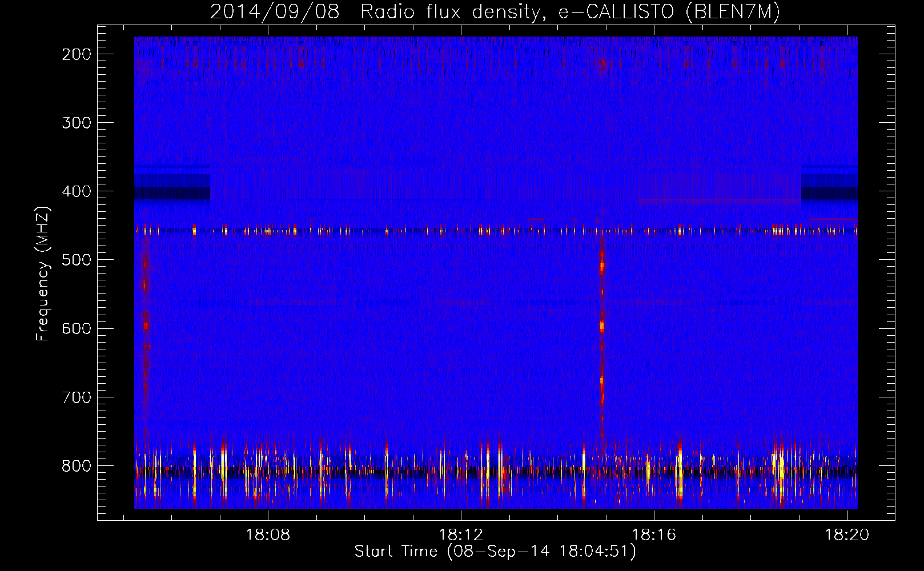Click the 500 frequency tick label
Viewport: 924px width, 571px height.
click(x=77, y=260)
